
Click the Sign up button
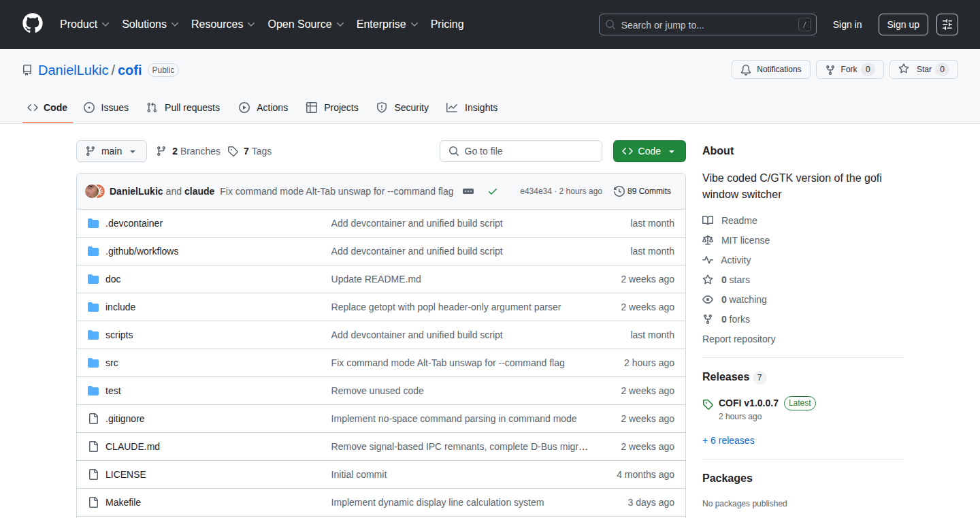(x=903, y=25)
